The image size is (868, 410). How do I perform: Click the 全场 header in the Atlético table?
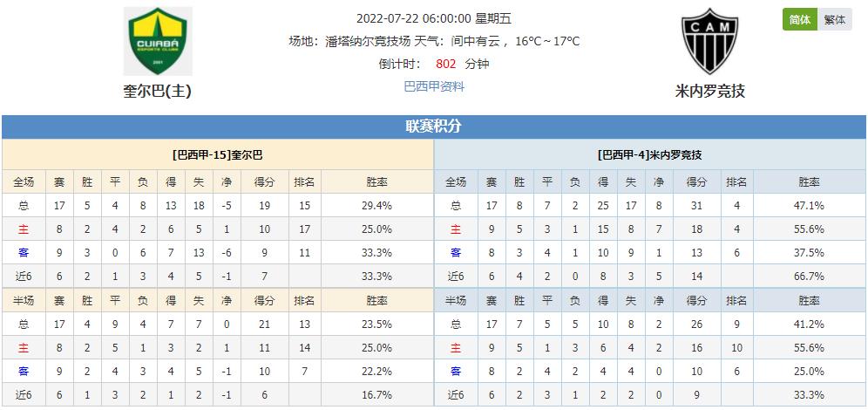456,181
